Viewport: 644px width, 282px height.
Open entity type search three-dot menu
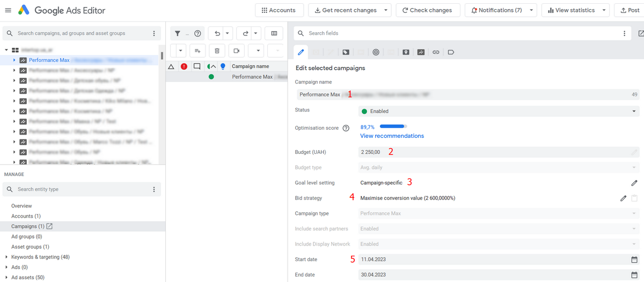154,189
